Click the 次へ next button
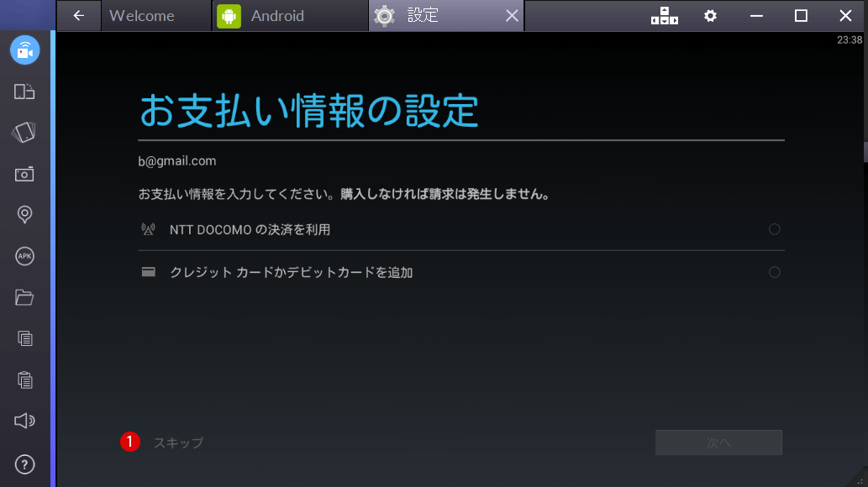Viewport: 868px width, 487px height. [718, 442]
